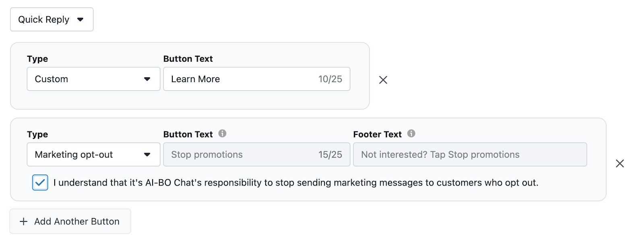Click the info icon next to Footer Text

point(412,133)
